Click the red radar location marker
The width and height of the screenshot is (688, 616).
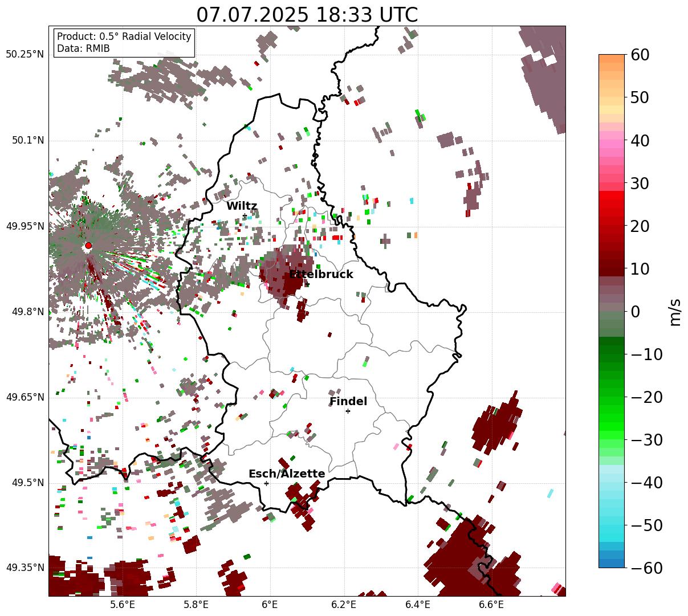pyautogui.click(x=88, y=246)
